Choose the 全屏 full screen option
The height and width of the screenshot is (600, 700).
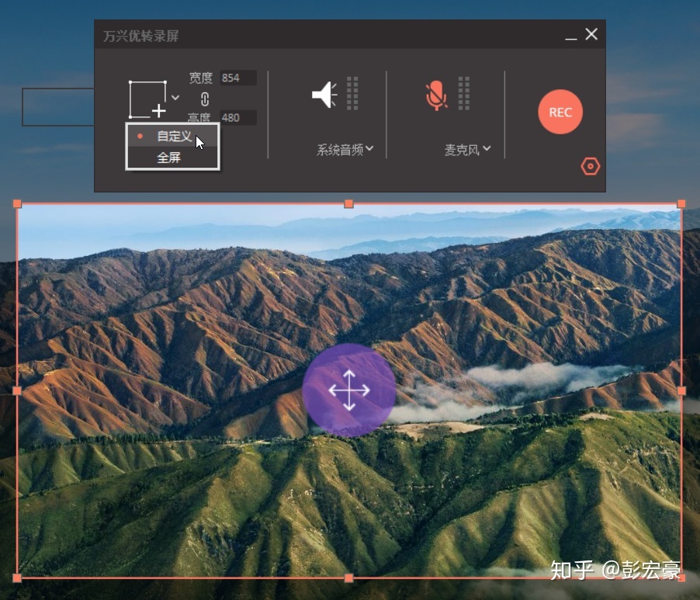click(x=172, y=158)
